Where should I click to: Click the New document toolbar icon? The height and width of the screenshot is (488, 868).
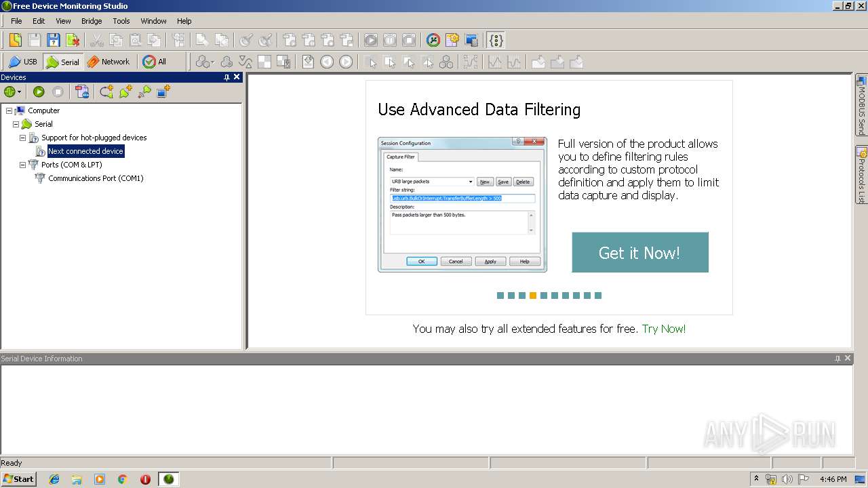click(15, 40)
